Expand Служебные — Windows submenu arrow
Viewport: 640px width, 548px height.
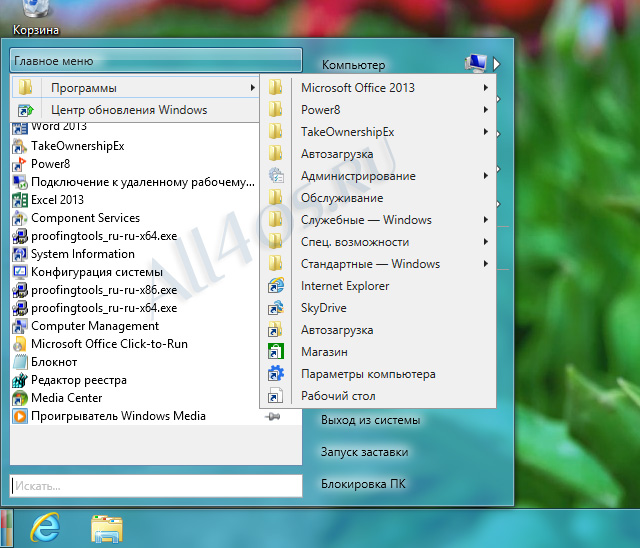click(x=486, y=220)
